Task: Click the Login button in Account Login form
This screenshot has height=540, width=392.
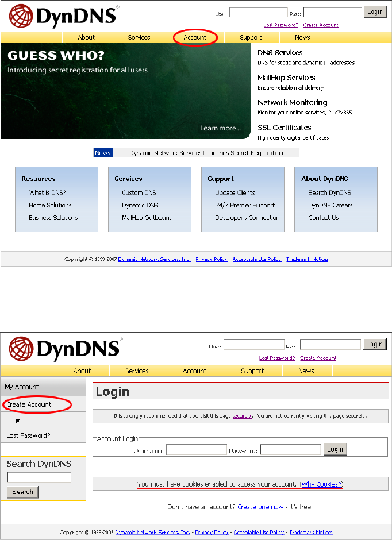Action: 335,449
